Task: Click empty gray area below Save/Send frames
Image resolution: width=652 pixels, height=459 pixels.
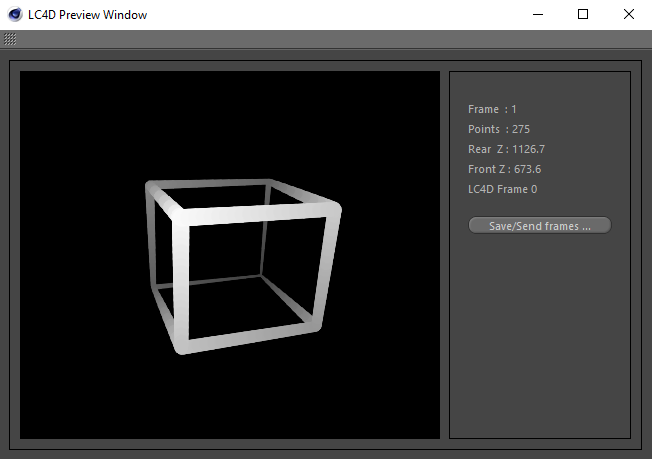Action: pyautogui.click(x=539, y=340)
